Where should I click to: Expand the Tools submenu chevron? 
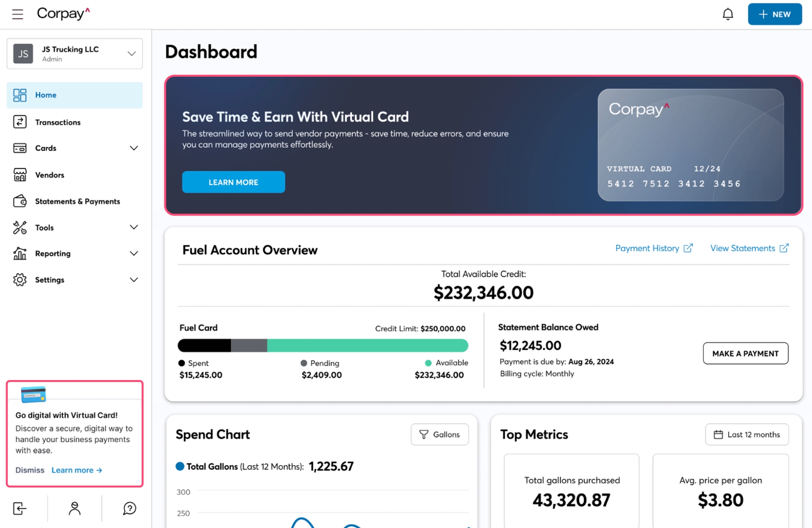134,227
